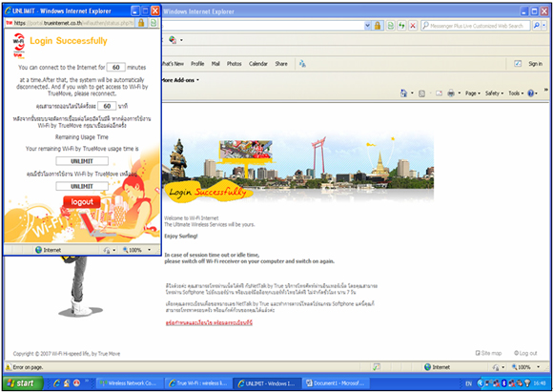Open Mail from the Windows Live toolbar
Viewport: 553px width, 392px height.
pyautogui.click(x=215, y=64)
